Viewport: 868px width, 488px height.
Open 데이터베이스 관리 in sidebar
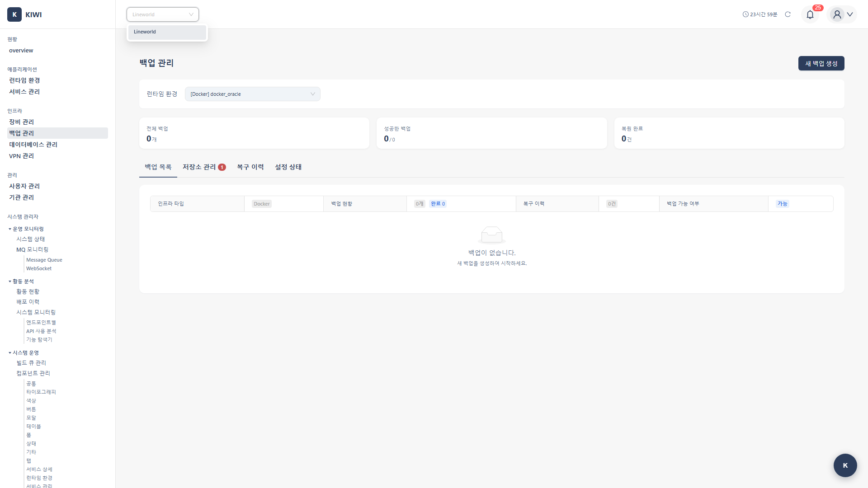click(57, 145)
